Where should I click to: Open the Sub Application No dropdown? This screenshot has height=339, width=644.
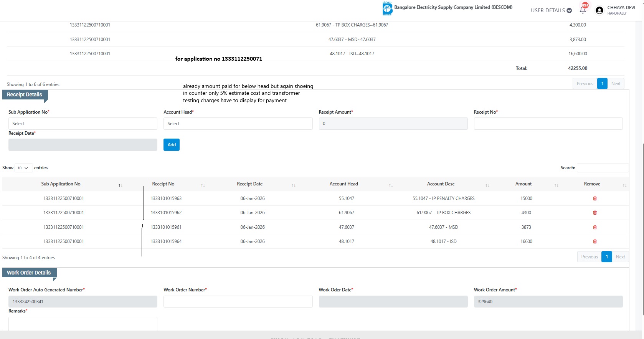[83, 124]
